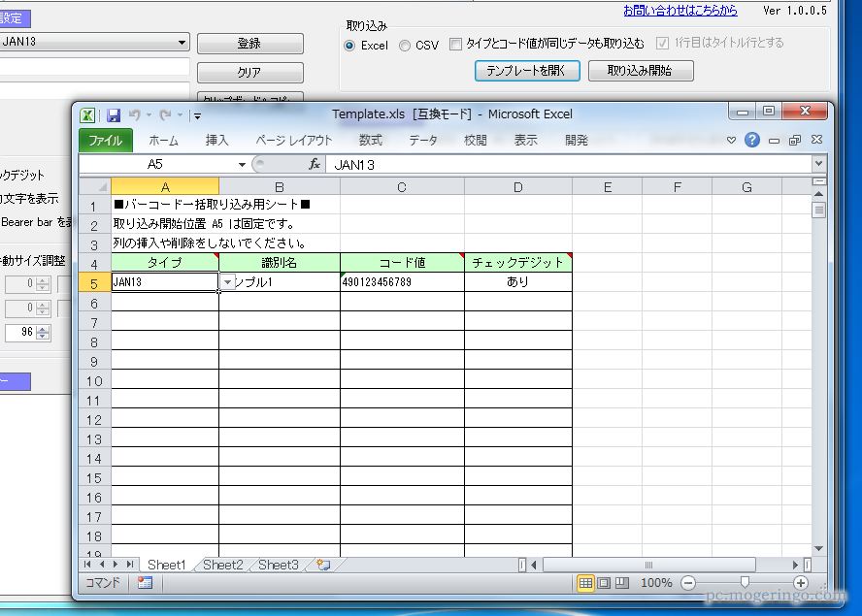
Task: Select the CSV import radio button
Action: pyautogui.click(x=405, y=45)
